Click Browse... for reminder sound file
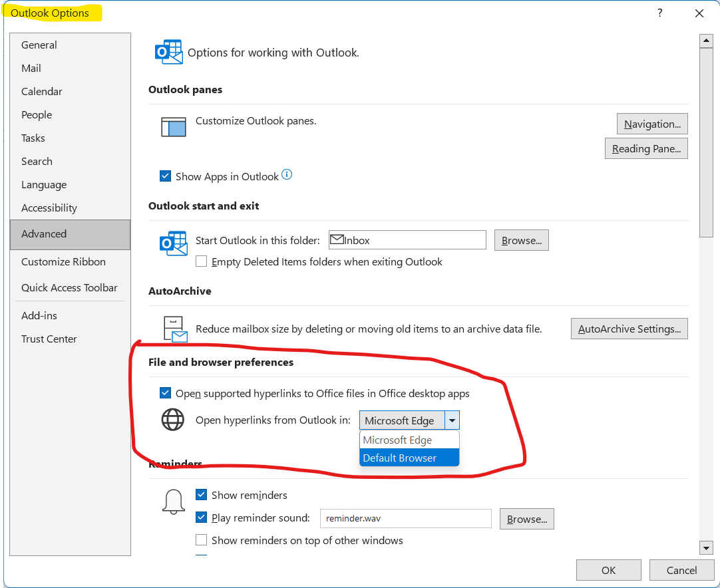This screenshot has height=588, width=720. pyautogui.click(x=526, y=519)
